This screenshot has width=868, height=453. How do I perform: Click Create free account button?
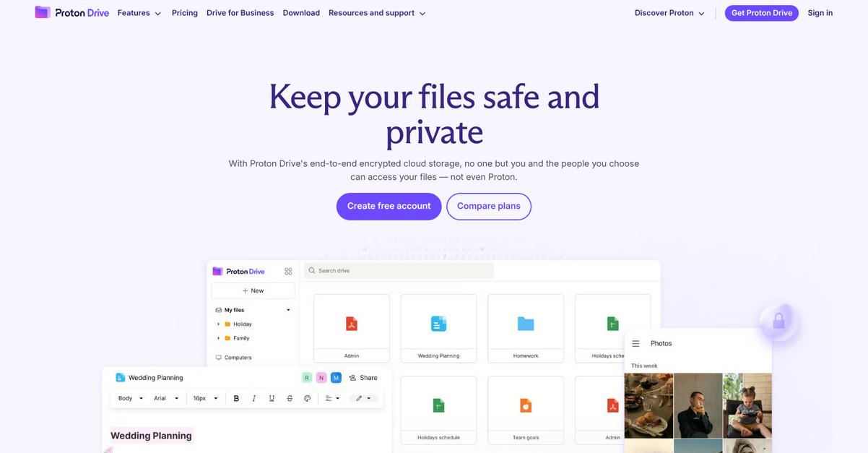coord(389,206)
